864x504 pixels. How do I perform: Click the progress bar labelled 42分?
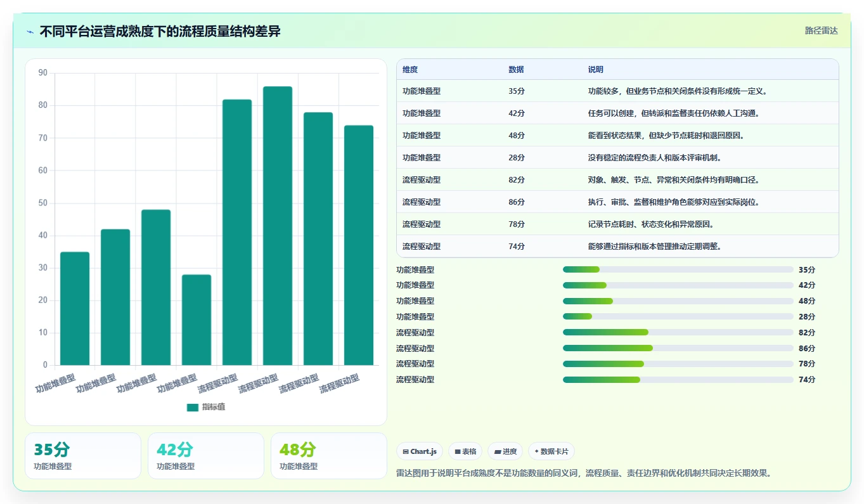tap(678, 285)
